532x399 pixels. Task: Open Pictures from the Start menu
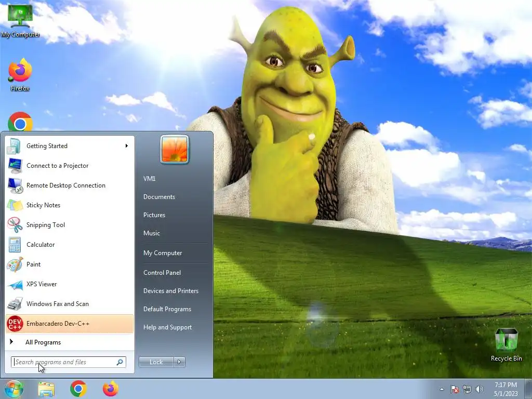pyautogui.click(x=154, y=215)
